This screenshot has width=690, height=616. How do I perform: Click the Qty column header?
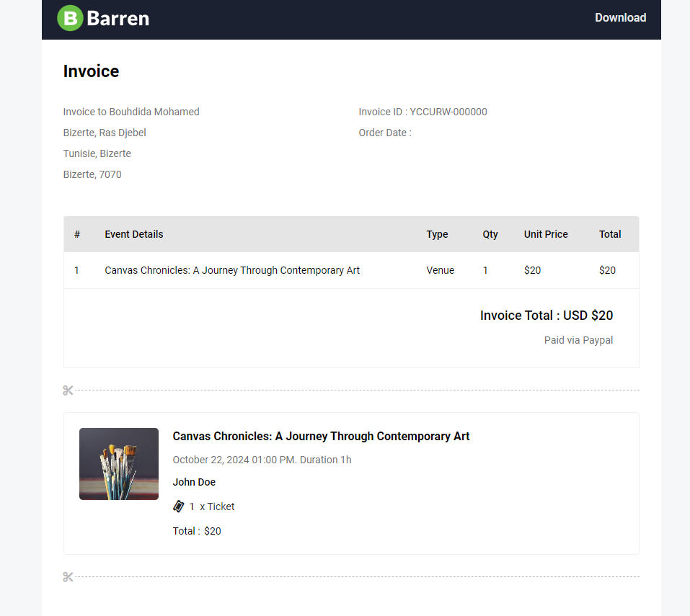[x=490, y=234]
